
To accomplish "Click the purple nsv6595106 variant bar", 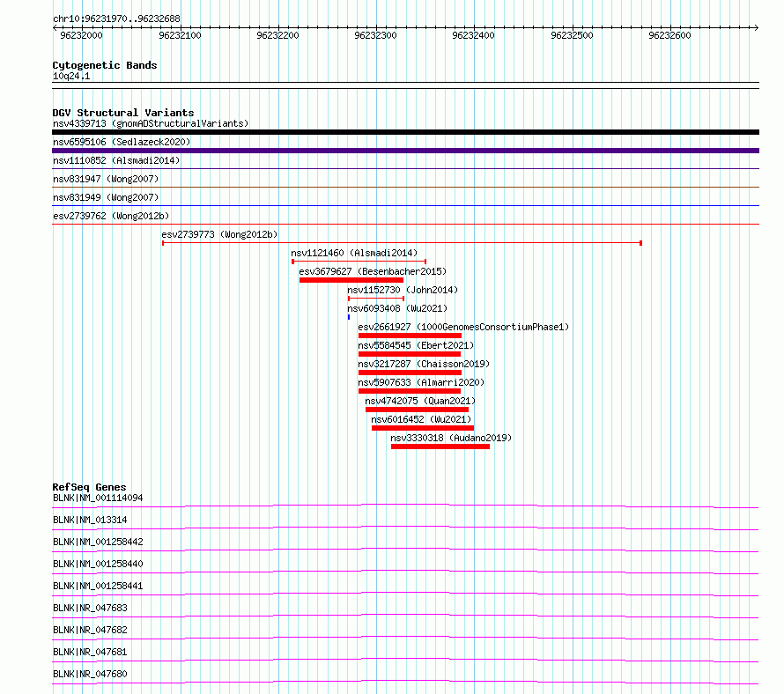I will point(405,151).
